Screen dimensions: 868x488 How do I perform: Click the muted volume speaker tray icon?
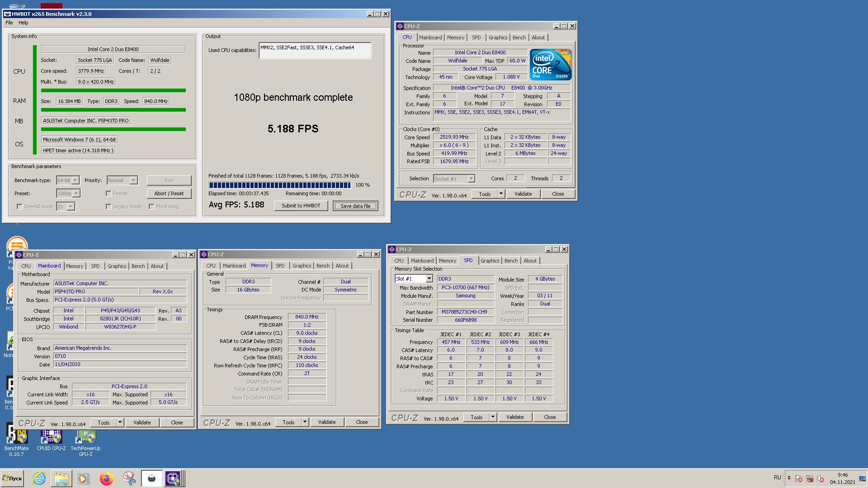[x=821, y=479]
